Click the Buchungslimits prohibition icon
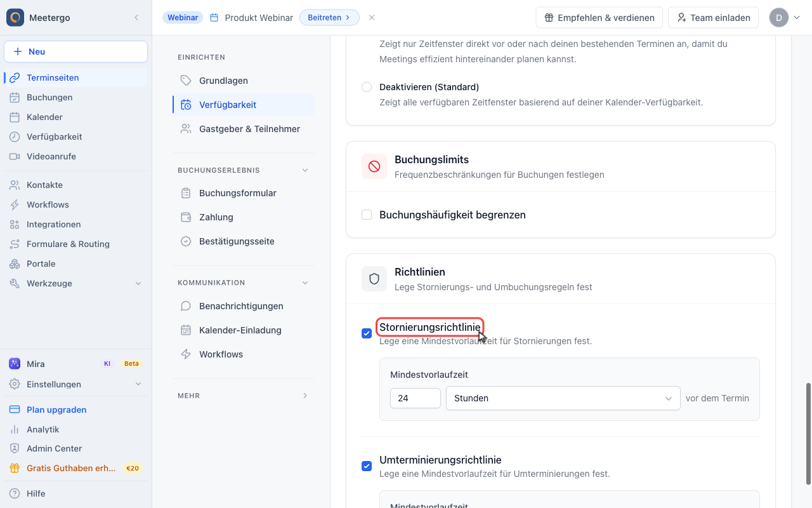Viewport: 812px width, 508px height. tap(374, 166)
